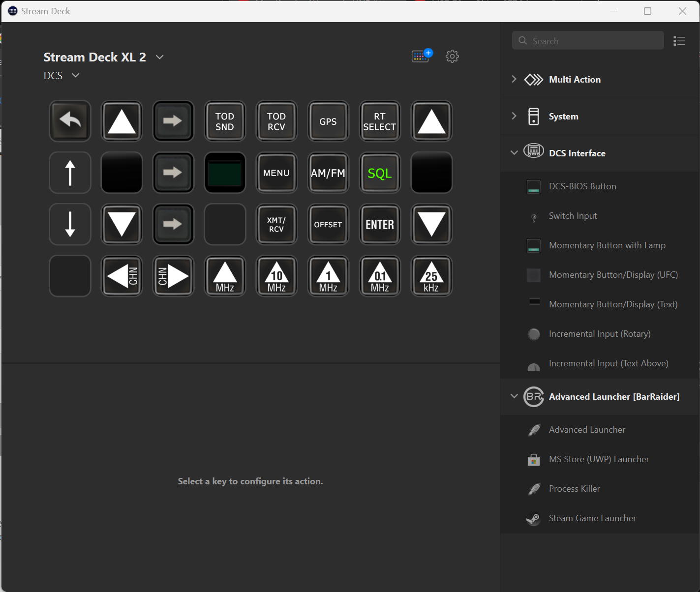Open the Stream Deck settings gear
Viewport: 700px width, 592px height.
click(452, 57)
